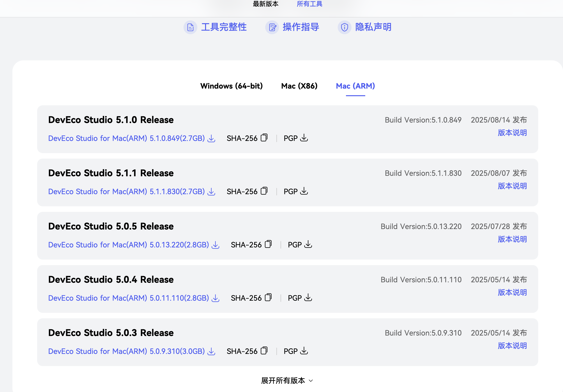Image resolution: width=563 pixels, height=392 pixels.
Task: Download PGP file for 5.1.0 Release
Action: pyautogui.click(x=304, y=138)
